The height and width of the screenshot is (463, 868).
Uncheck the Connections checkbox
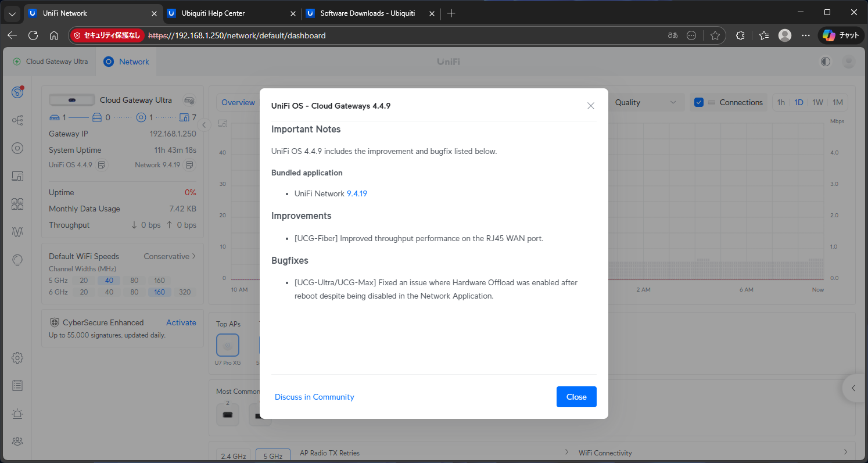[x=699, y=102]
